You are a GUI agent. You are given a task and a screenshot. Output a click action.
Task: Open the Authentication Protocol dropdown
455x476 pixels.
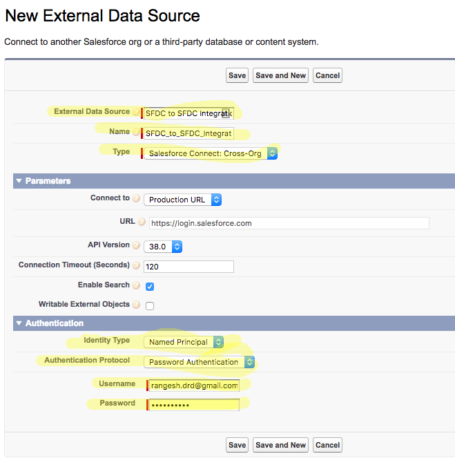point(200,362)
